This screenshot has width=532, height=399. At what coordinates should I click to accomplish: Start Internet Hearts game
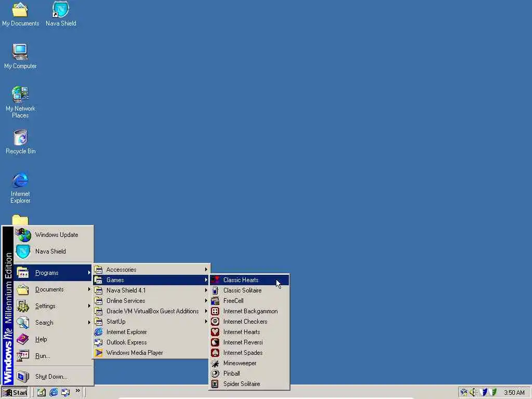249,332
